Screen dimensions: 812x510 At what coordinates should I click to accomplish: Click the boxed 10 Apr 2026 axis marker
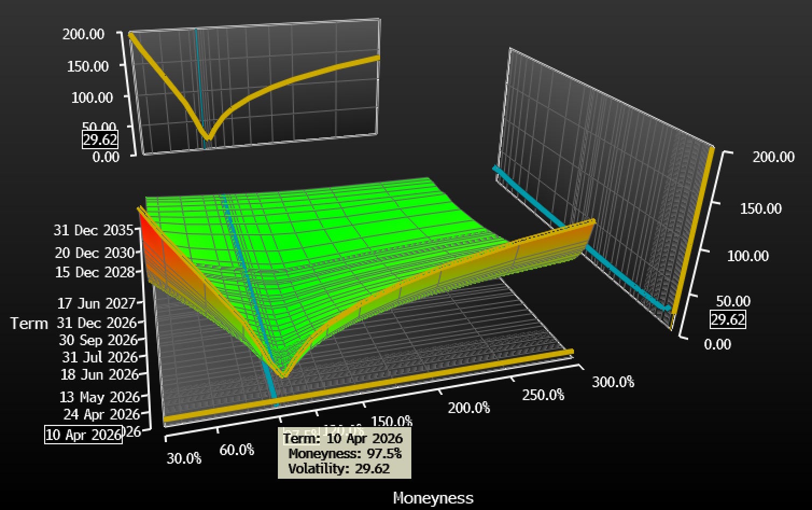click(x=83, y=435)
